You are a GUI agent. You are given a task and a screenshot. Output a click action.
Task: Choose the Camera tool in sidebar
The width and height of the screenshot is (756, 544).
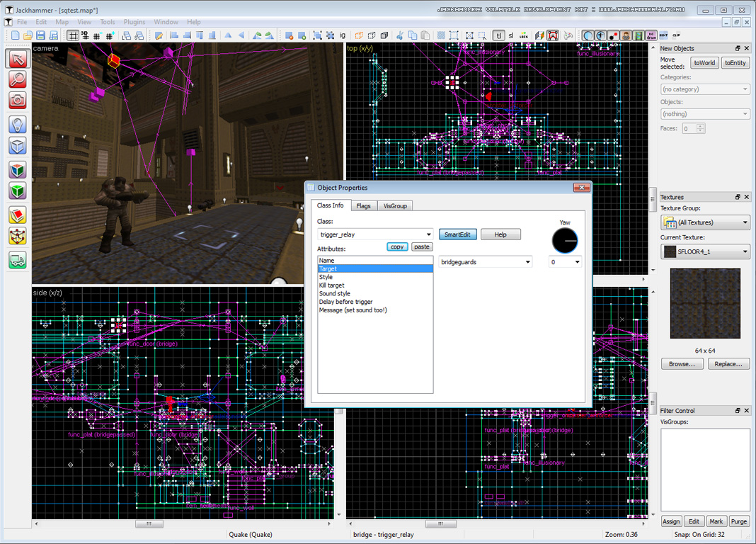point(18,100)
